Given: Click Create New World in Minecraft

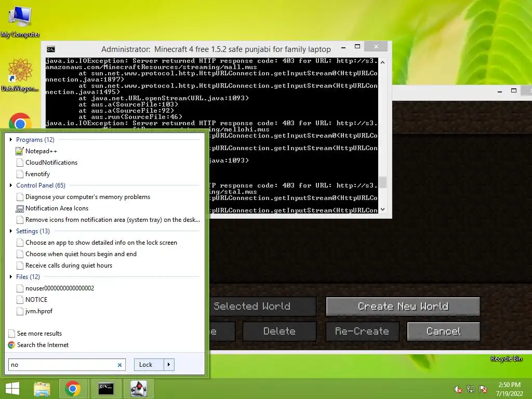Looking at the screenshot, I should coord(403,307).
